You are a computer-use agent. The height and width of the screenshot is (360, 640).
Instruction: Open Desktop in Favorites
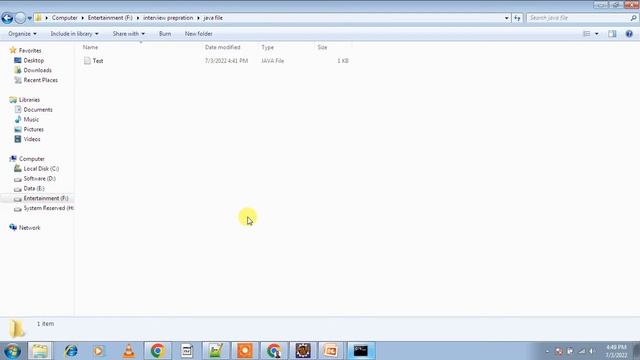coord(33,60)
